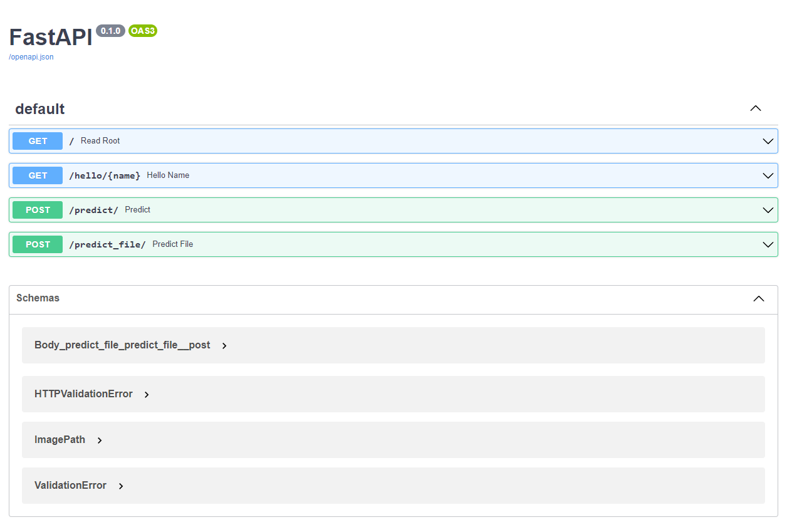Click the Schemas section title
The height and width of the screenshot is (532, 787).
click(x=38, y=298)
